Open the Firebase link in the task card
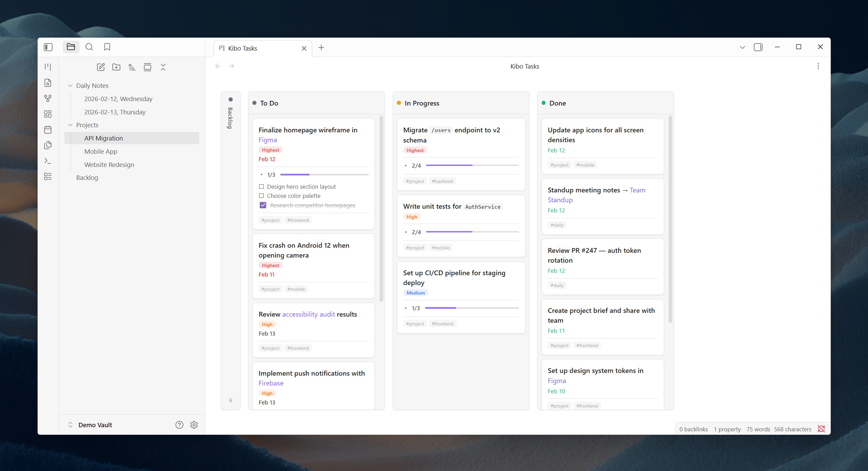The height and width of the screenshot is (471, 868). (271, 383)
